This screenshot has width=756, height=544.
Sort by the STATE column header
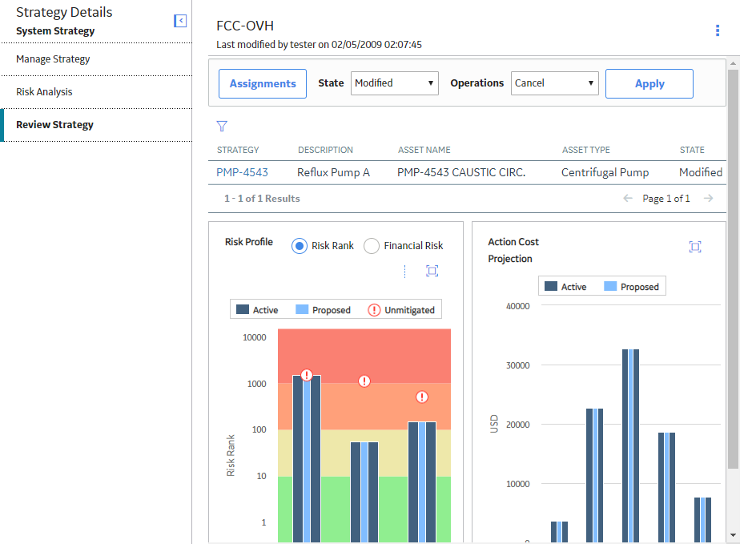(692, 150)
